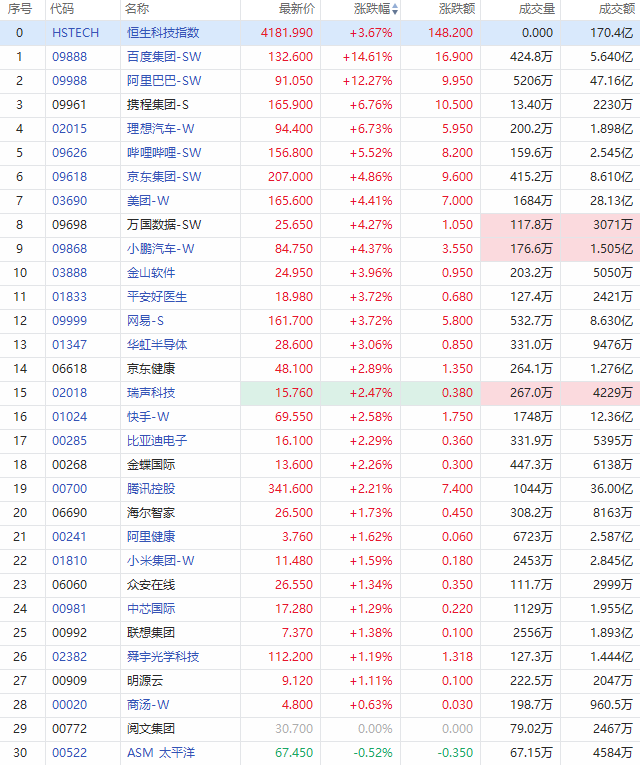Open 金山软件 stock

point(151,272)
